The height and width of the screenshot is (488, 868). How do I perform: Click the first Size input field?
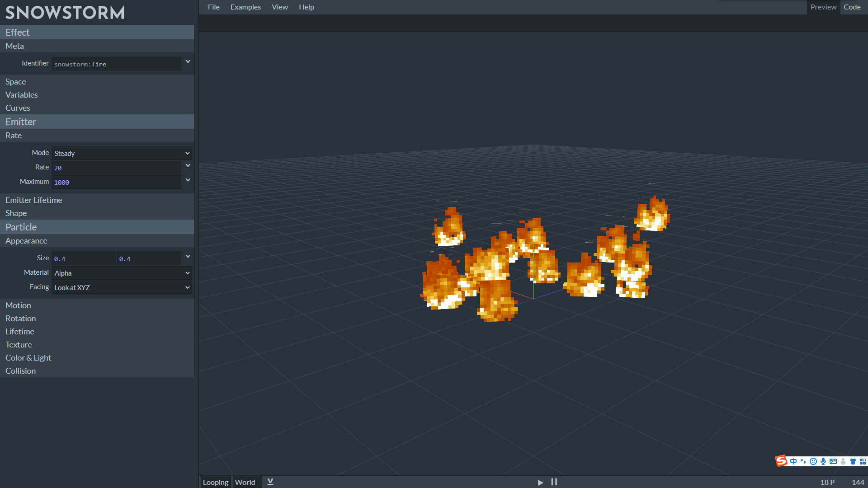tap(84, 258)
